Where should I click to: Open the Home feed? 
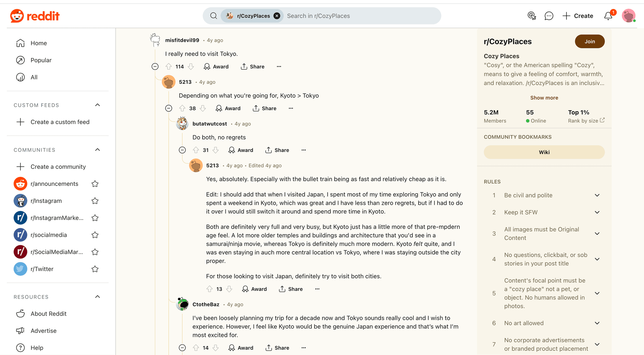(x=39, y=43)
